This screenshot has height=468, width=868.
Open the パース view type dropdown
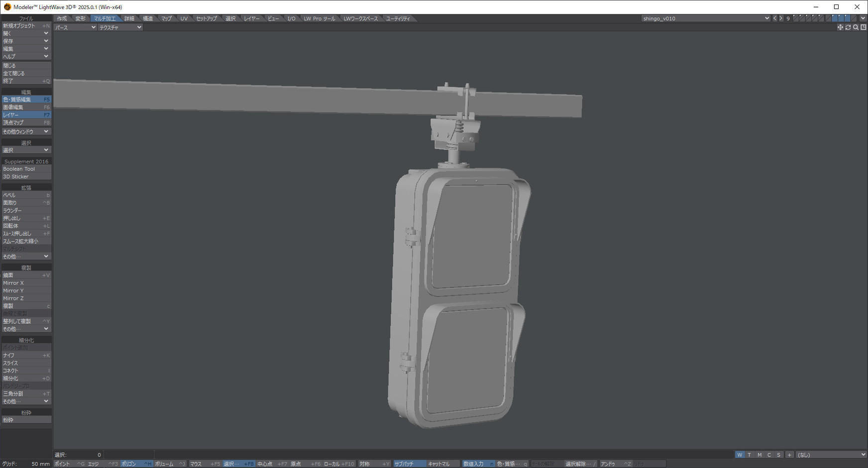tap(75, 27)
